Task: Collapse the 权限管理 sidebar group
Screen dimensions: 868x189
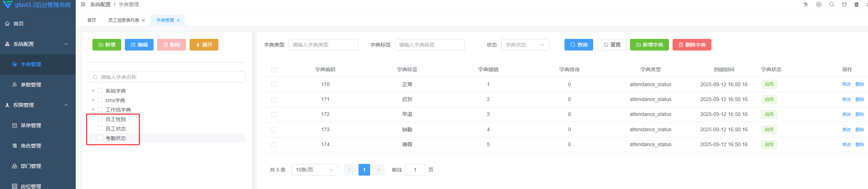Action: (38, 105)
